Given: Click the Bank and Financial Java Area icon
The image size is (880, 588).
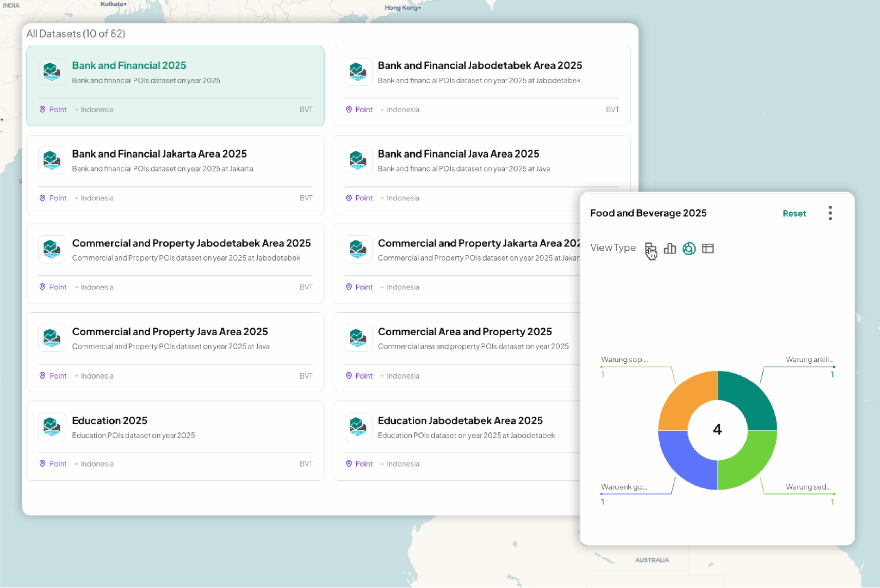Looking at the screenshot, I should (358, 160).
